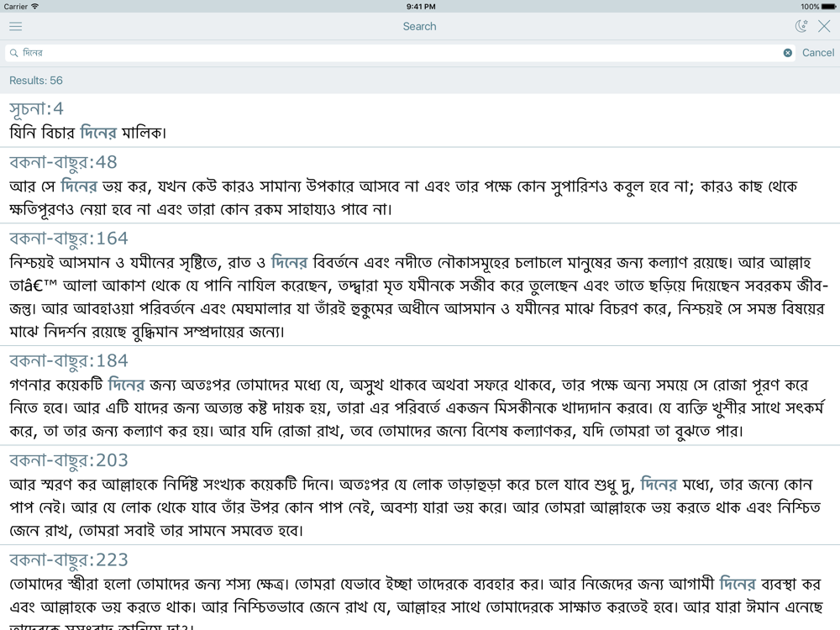This screenshot has width=840, height=630.
Task: Tap the battery indicator in status bar
Action: [827, 7]
